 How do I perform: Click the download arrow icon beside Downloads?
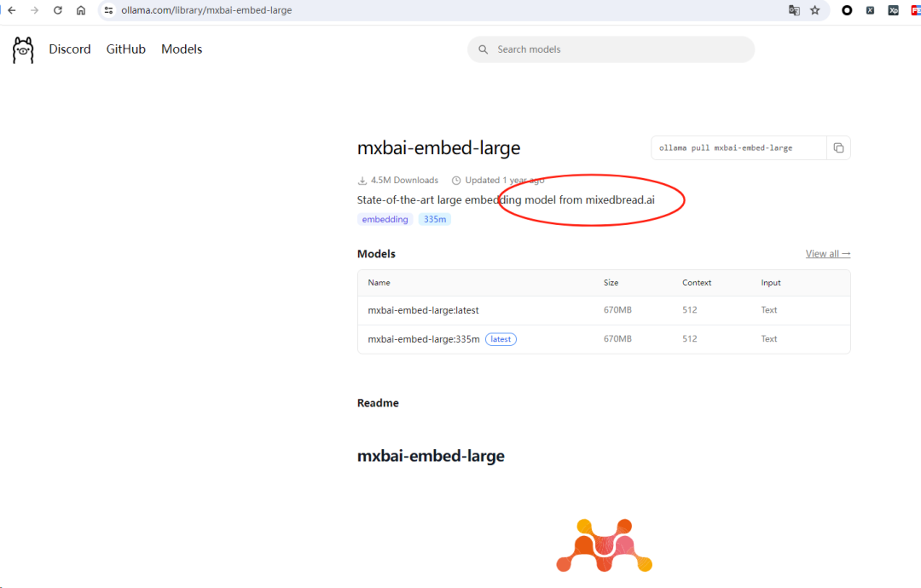coord(362,180)
